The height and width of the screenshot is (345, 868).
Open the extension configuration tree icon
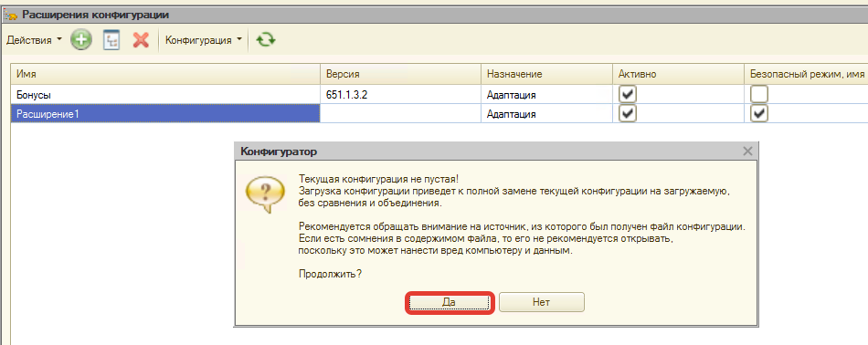111,40
